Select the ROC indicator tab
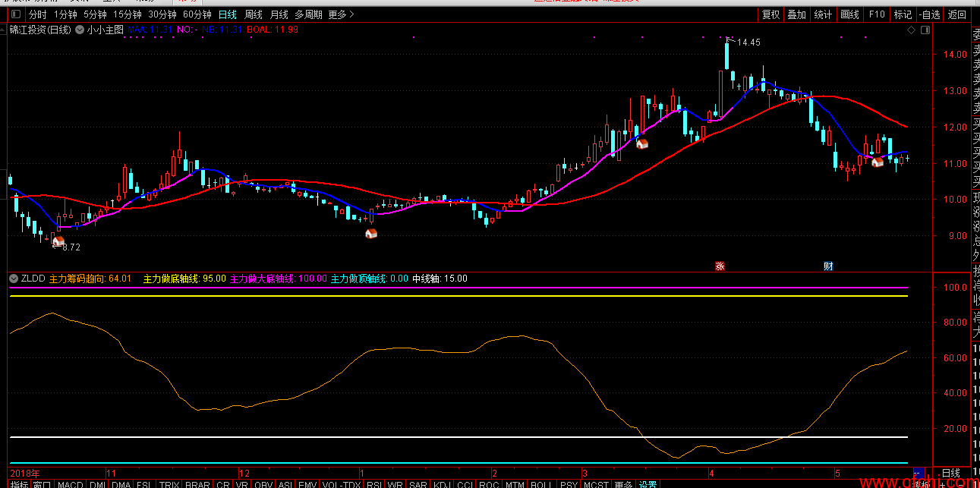This screenshot has width=980, height=488. [490, 484]
